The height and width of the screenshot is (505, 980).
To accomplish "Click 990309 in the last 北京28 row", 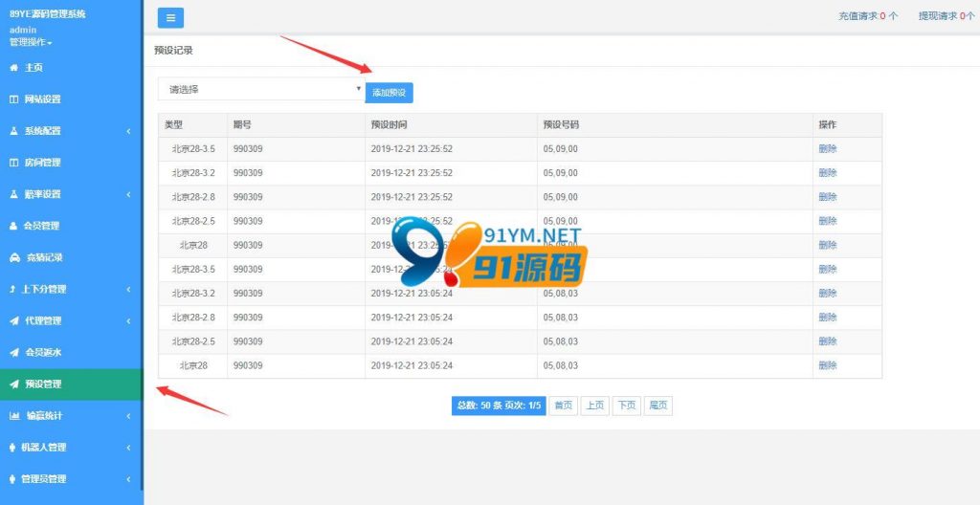I will [248, 365].
